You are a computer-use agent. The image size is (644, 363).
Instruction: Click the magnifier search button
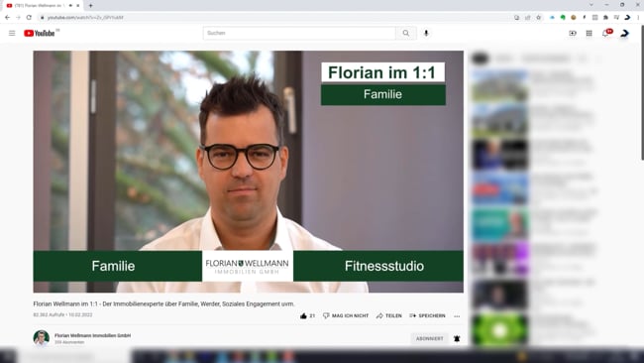(406, 33)
